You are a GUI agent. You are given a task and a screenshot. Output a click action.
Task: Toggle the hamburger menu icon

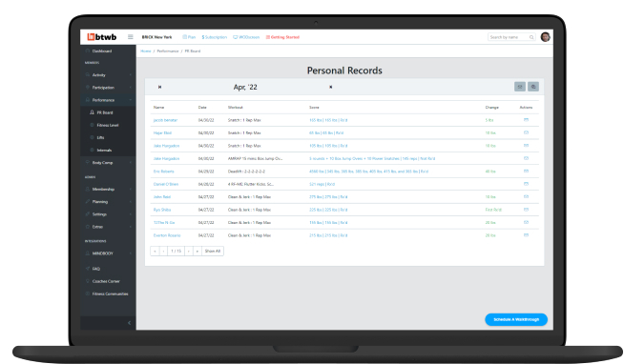[130, 37]
